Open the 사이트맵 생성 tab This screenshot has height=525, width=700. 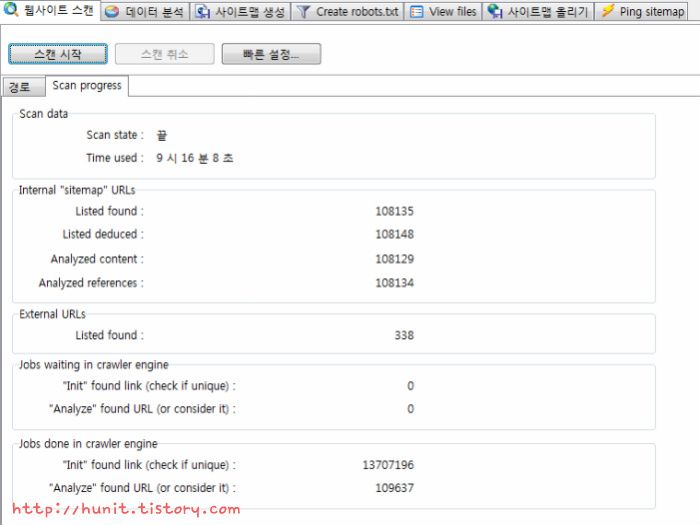[x=241, y=12]
